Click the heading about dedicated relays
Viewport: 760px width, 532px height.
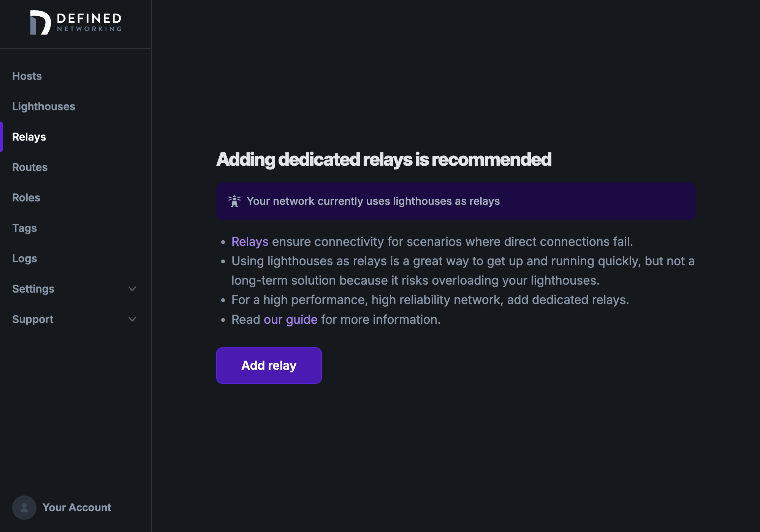coord(384,160)
